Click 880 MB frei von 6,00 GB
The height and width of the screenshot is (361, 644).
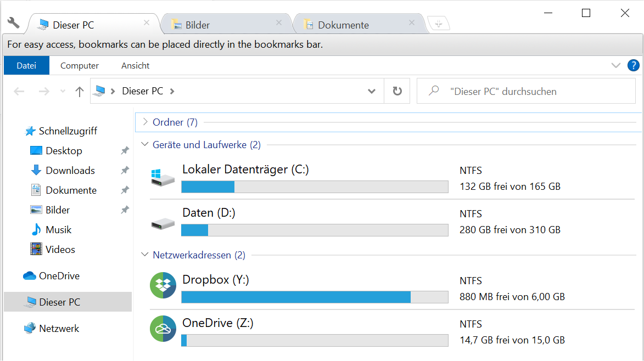tap(512, 297)
